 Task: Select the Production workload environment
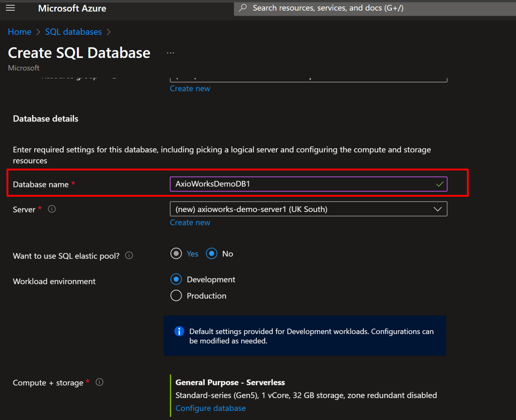[176, 295]
